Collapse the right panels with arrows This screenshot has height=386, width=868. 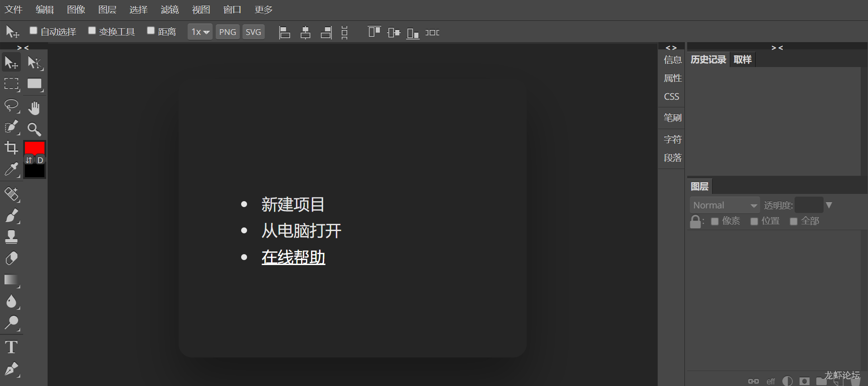pos(777,48)
